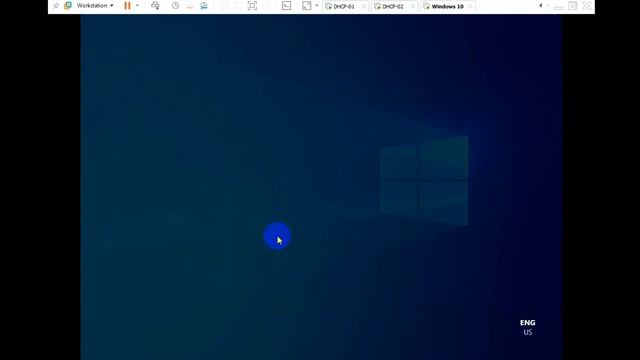Click the pin toolbar icon
This screenshot has width=640, height=360.
click(x=56, y=6)
